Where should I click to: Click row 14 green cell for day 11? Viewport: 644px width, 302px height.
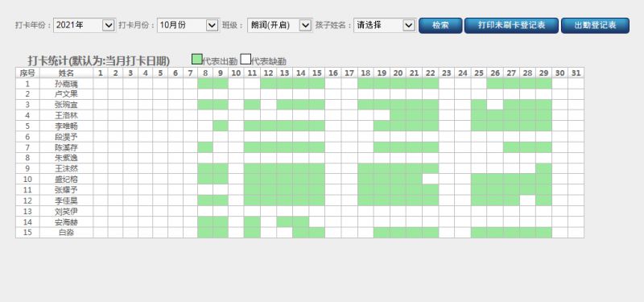tap(252, 222)
